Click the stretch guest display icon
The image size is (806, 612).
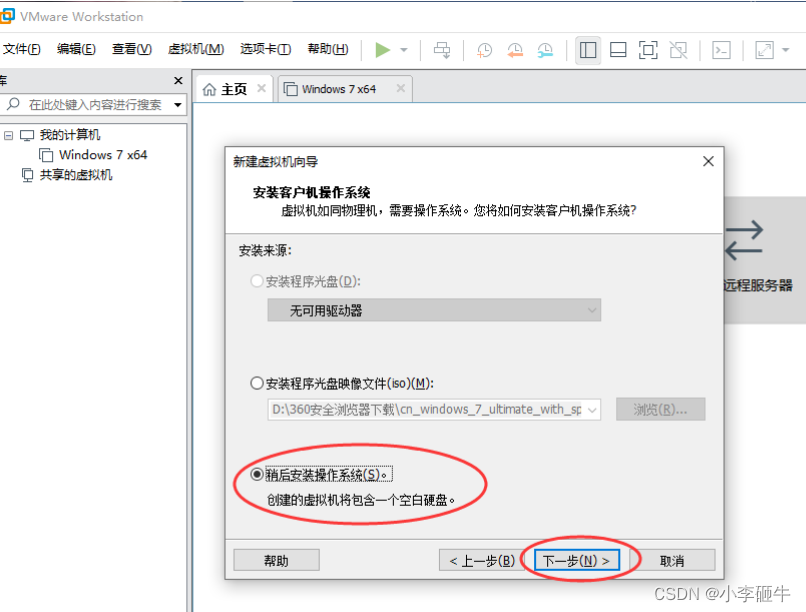pyautogui.click(x=764, y=50)
